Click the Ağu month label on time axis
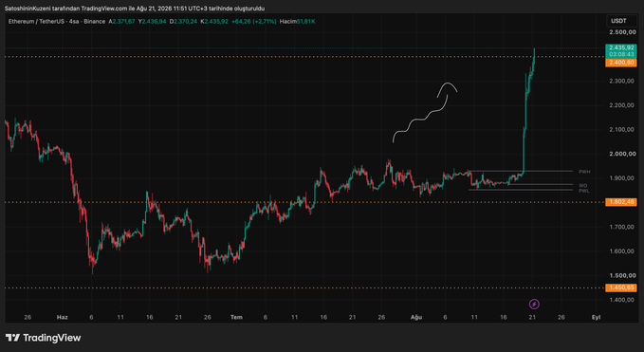This screenshot has width=644, height=352. coord(416,317)
